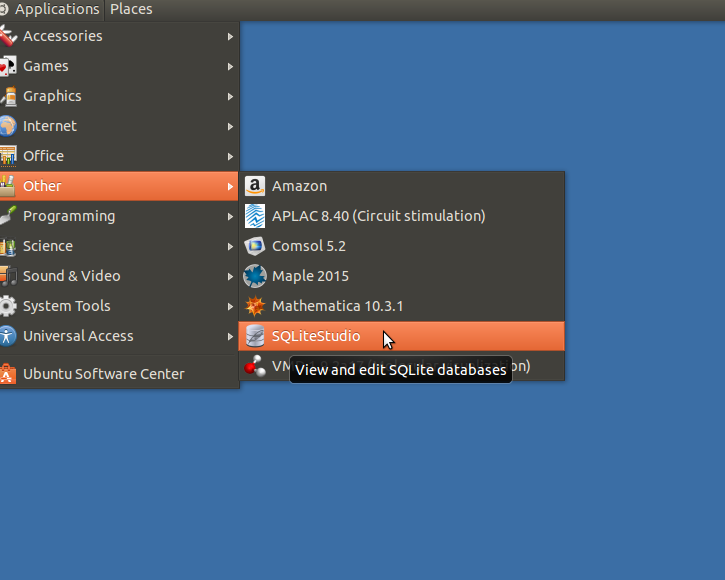Expand Accessories submenu arrow
The width and height of the screenshot is (725, 580).
coord(230,37)
